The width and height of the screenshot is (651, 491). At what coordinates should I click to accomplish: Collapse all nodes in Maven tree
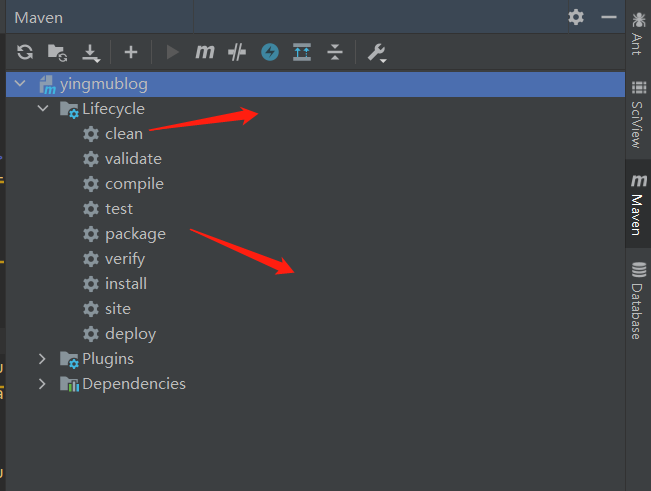click(x=335, y=52)
